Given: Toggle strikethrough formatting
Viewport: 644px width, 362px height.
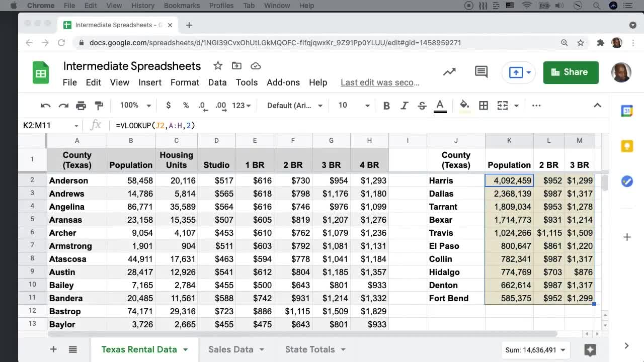Looking at the screenshot, I should pos(422,106).
